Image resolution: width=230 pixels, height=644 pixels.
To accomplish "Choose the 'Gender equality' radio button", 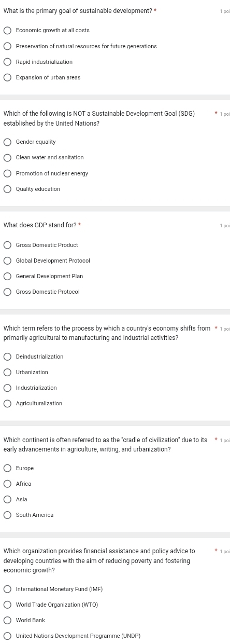I will (7, 142).
